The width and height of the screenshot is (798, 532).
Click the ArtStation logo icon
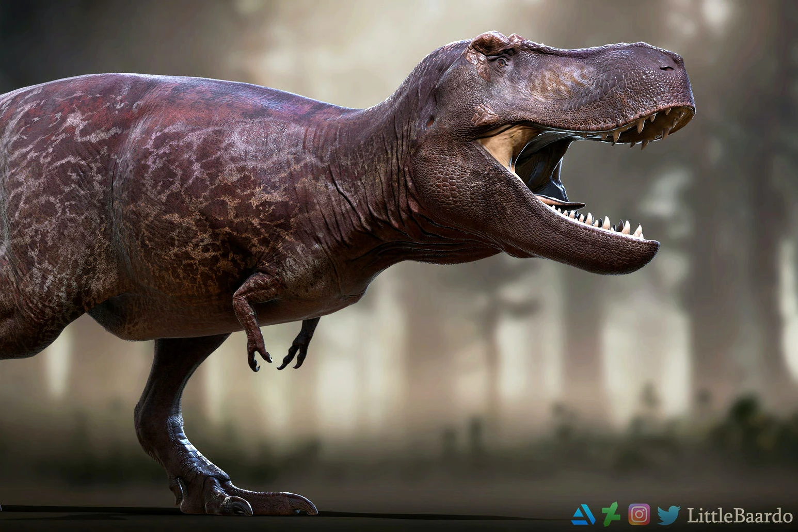584,514
